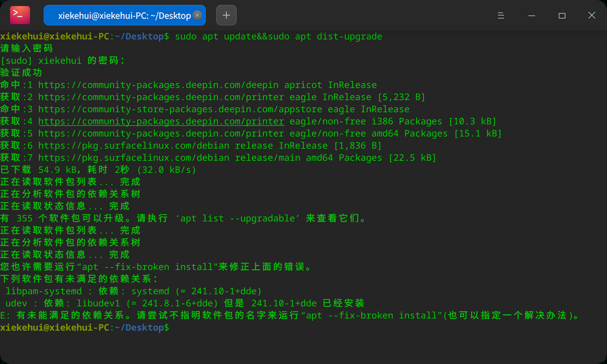This screenshot has height=364, width=607.
Task: Click the final shell prompt line
Action: 85,328
